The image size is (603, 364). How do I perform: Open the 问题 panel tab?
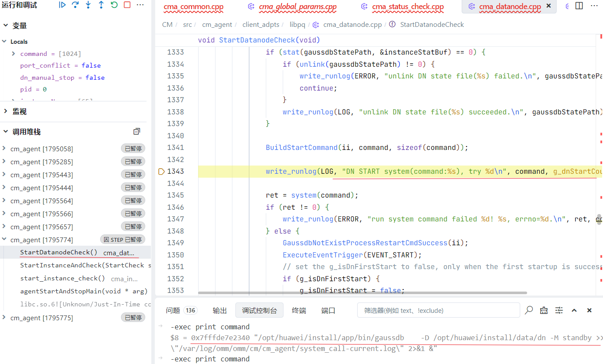181,310
